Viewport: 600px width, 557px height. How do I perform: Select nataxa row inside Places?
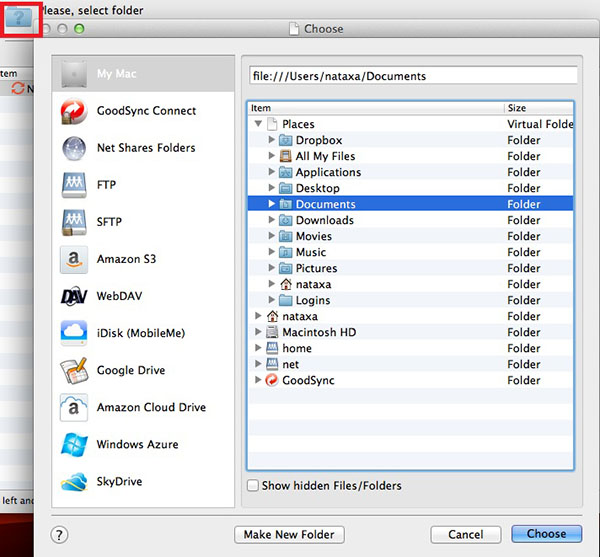(x=313, y=285)
